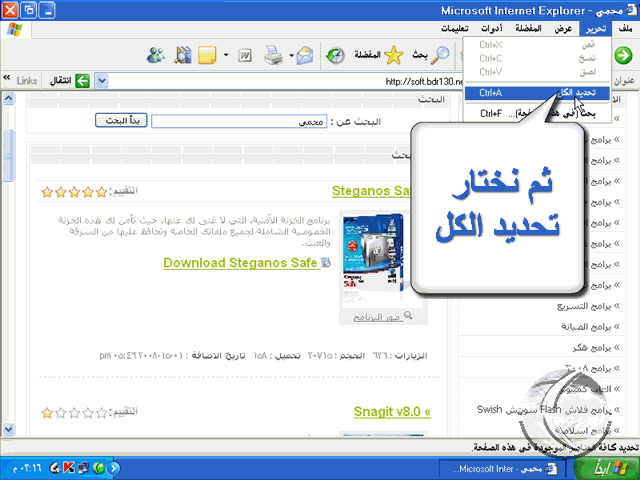Open the تعليمات (Help) menu
The image size is (640, 480).
pos(454,29)
